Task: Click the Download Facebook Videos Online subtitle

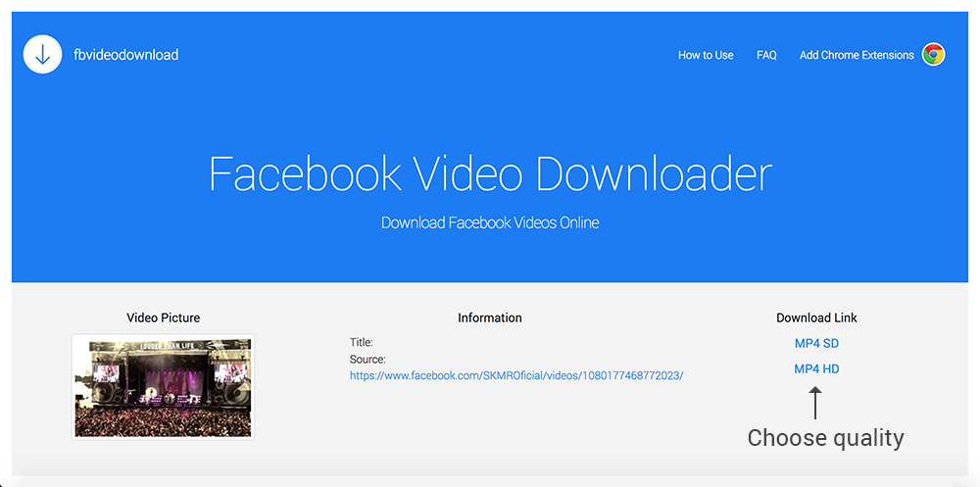Action: click(x=490, y=222)
